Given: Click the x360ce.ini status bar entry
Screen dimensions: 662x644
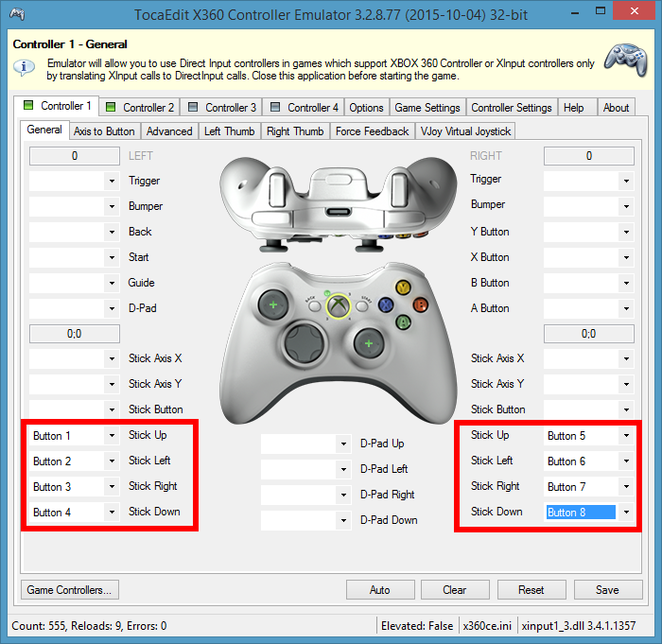Looking at the screenshot, I should click(x=487, y=626).
